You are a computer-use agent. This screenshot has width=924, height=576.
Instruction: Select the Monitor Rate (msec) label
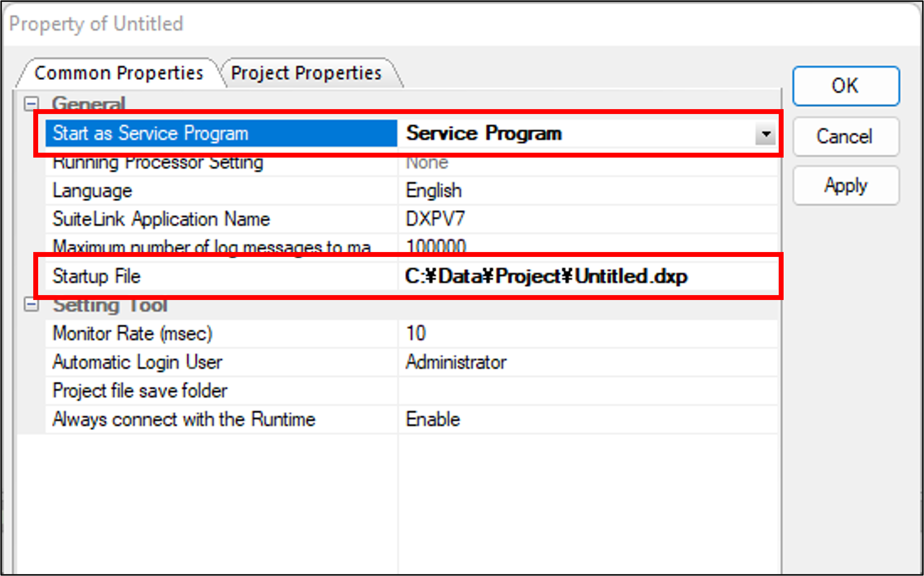pyautogui.click(x=132, y=334)
